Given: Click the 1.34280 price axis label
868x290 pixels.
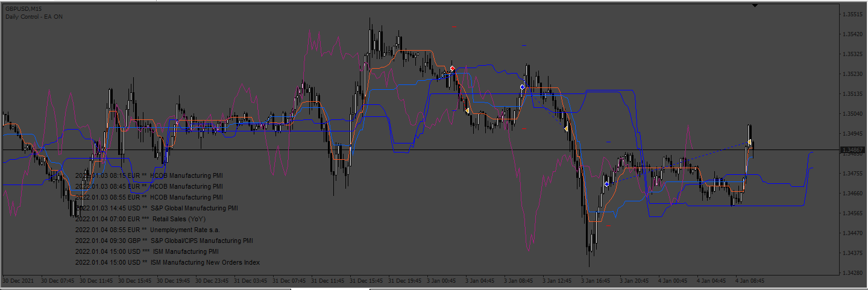Looking at the screenshot, I should [853, 273].
